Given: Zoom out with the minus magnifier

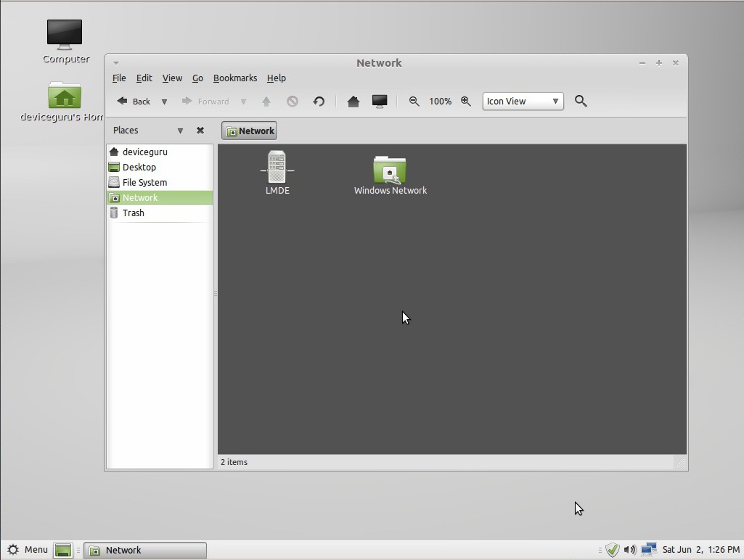Looking at the screenshot, I should click(414, 102).
